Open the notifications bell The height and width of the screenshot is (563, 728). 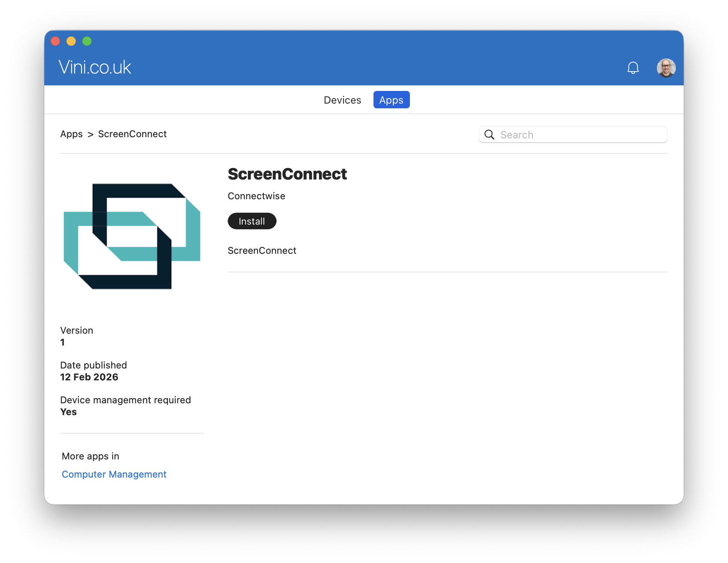tap(633, 68)
